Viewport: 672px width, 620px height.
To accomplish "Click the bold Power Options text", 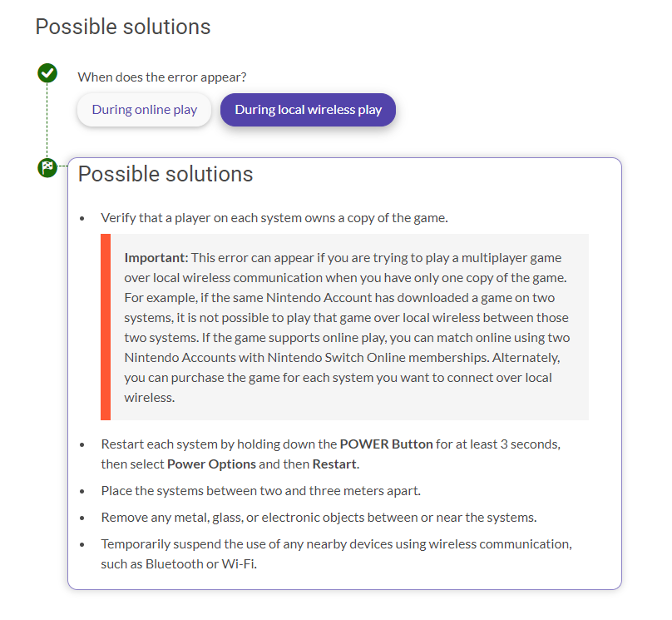I will tap(211, 464).
